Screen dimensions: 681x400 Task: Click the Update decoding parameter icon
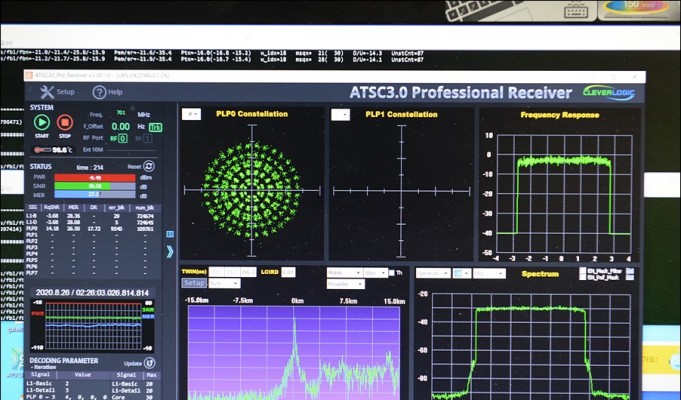pyautogui.click(x=149, y=363)
